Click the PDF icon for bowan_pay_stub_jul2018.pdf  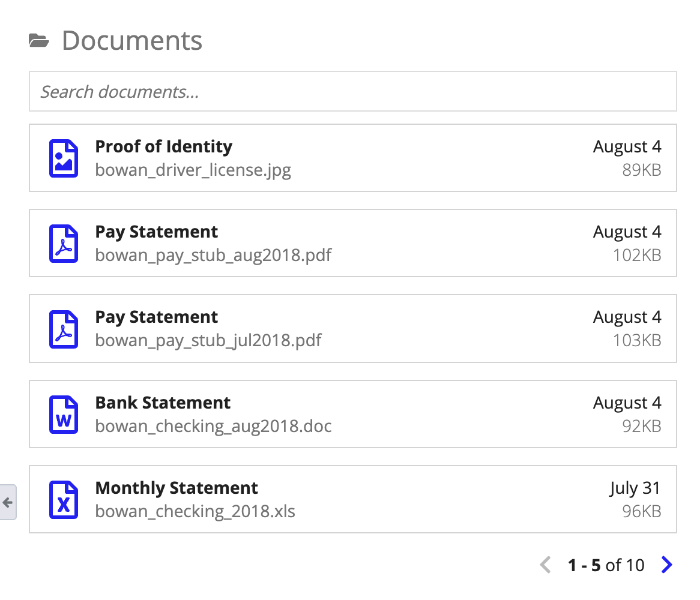(x=64, y=329)
